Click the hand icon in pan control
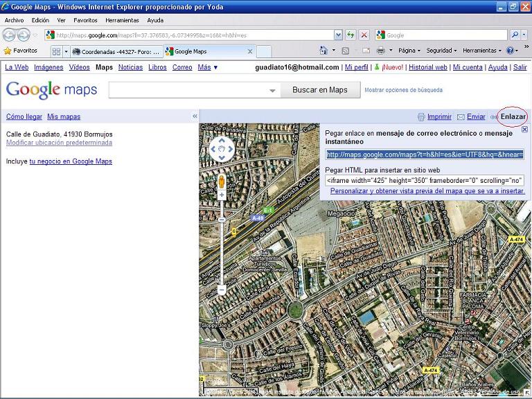 [222, 149]
